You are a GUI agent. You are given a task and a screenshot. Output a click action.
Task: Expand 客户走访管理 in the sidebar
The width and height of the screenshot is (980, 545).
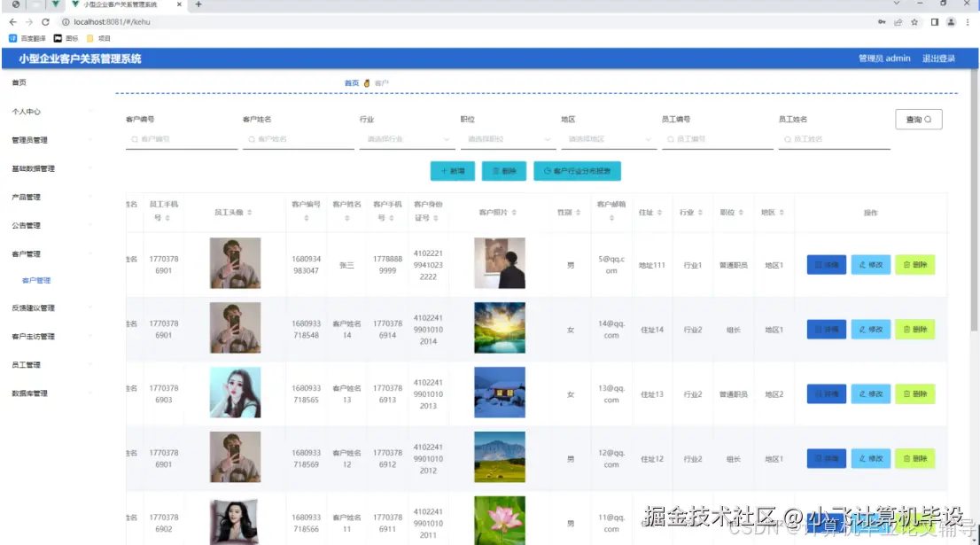click(x=52, y=336)
